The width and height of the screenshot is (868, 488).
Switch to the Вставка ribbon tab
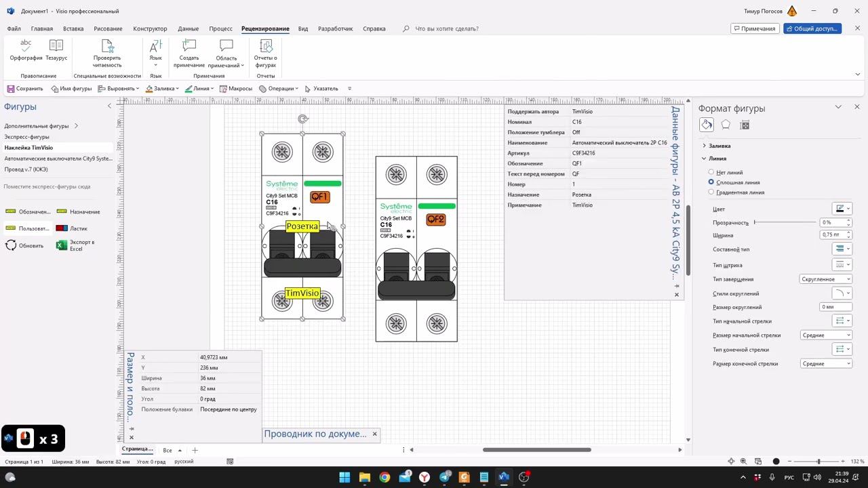pyautogui.click(x=73, y=28)
